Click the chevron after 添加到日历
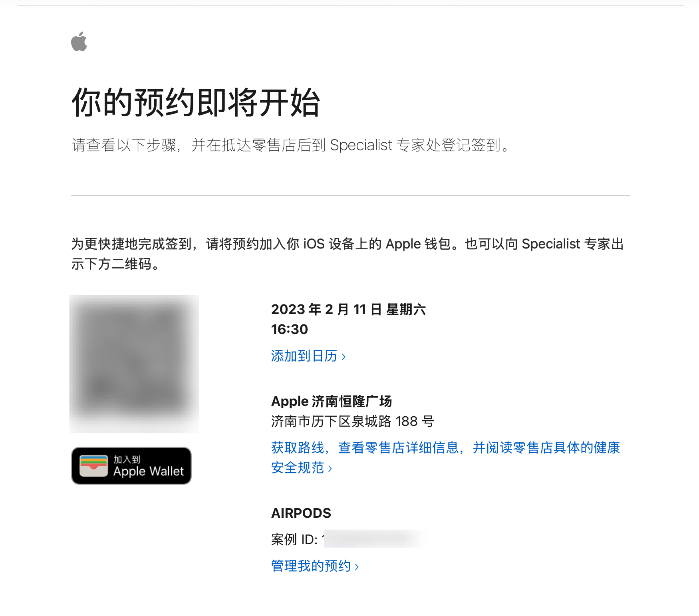Image resolution: width=699 pixels, height=616 pixels. pos(344,356)
